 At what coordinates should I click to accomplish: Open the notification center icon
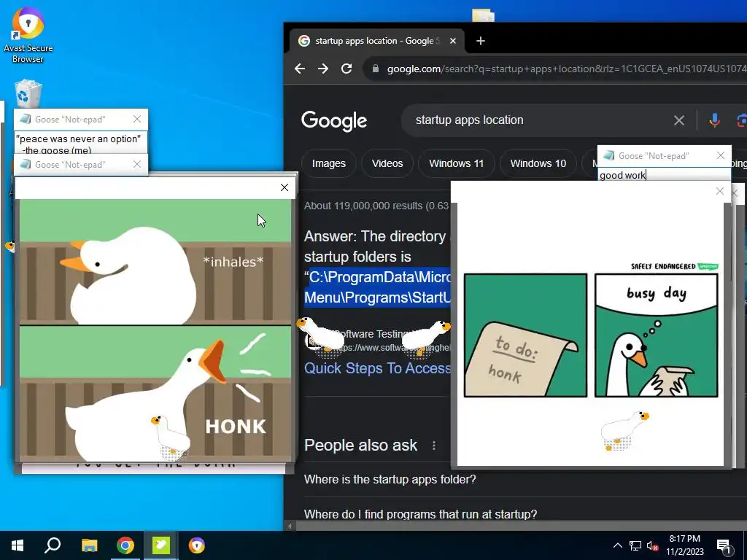[724, 546]
